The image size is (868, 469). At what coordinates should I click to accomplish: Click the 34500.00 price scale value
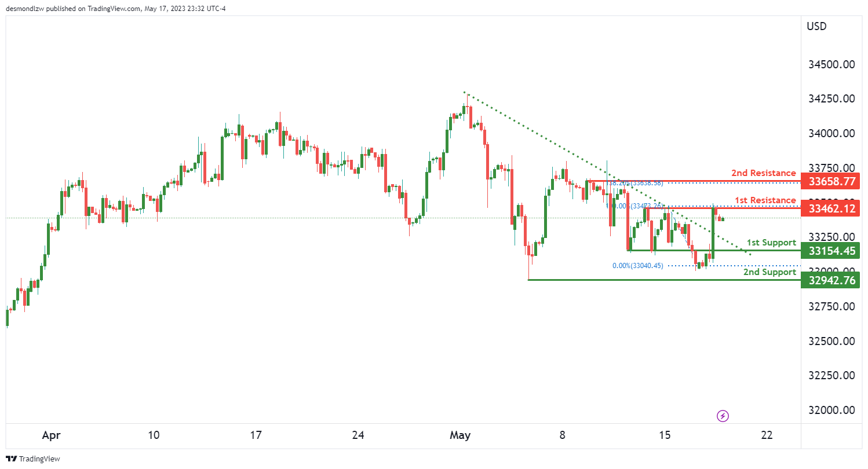(831, 64)
